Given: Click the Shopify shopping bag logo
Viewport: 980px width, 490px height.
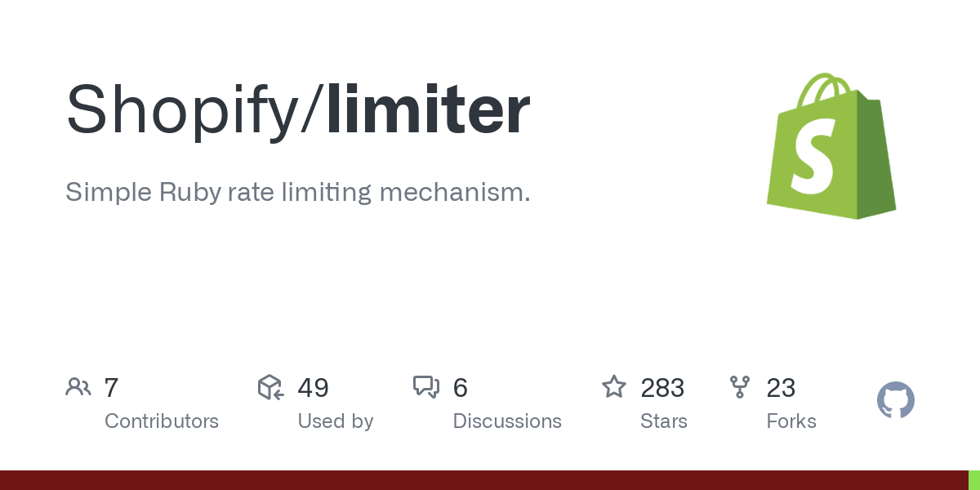Looking at the screenshot, I should (x=831, y=146).
